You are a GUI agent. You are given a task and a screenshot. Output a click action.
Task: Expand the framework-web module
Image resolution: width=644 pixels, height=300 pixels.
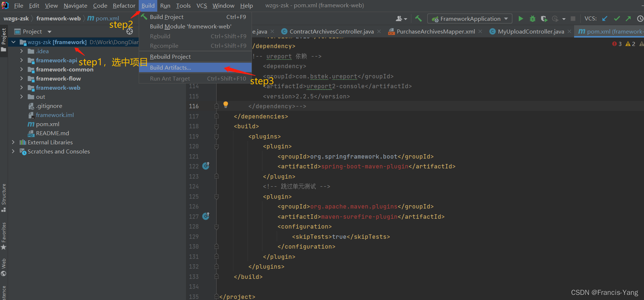[21, 87]
